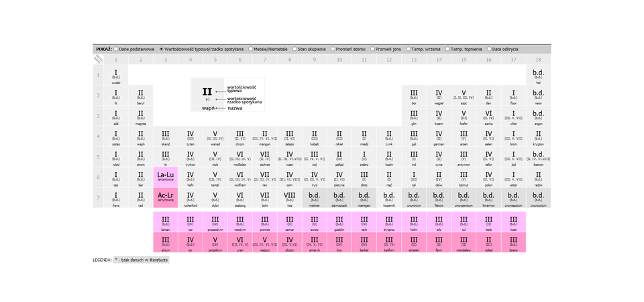Screen dimensions: 644x302
Task: Click the tytan element cell
Action: [x=190, y=136]
